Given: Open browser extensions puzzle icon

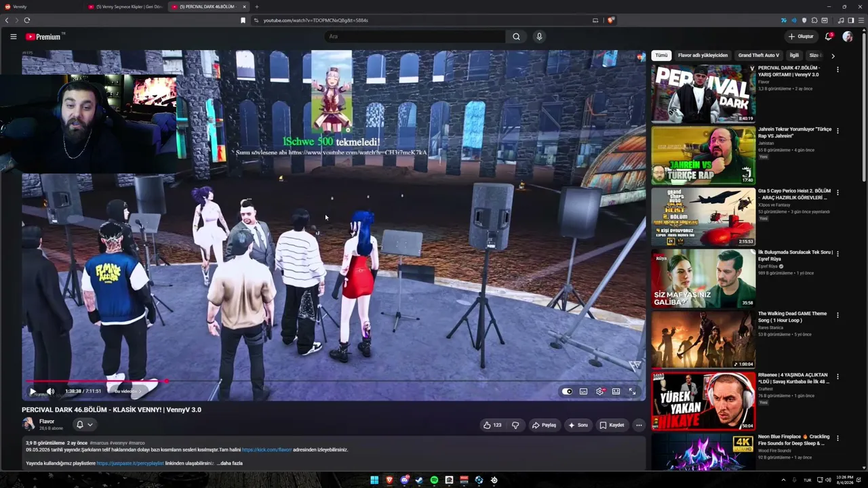Looking at the screenshot, I should click(x=814, y=20).
